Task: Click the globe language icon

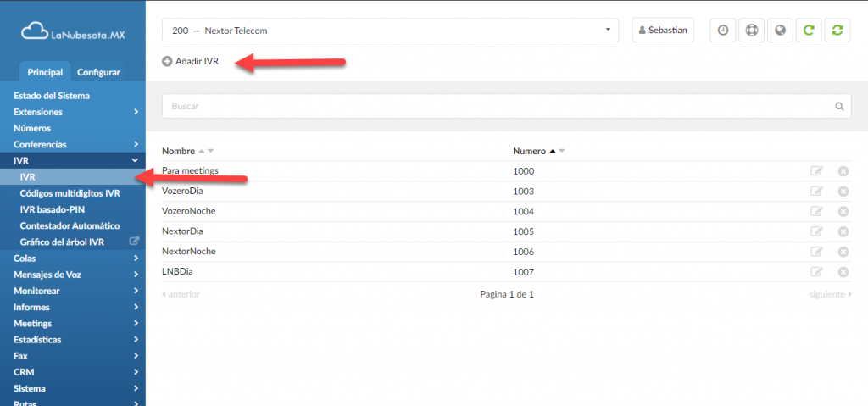Action: [x=780, y=31]
